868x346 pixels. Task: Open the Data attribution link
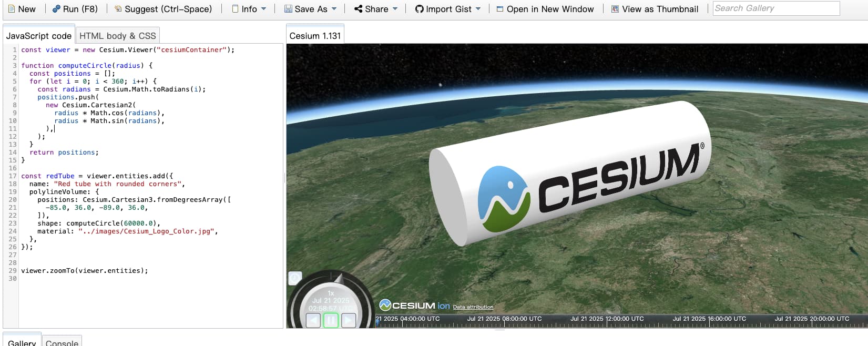(x=473, y=307)
